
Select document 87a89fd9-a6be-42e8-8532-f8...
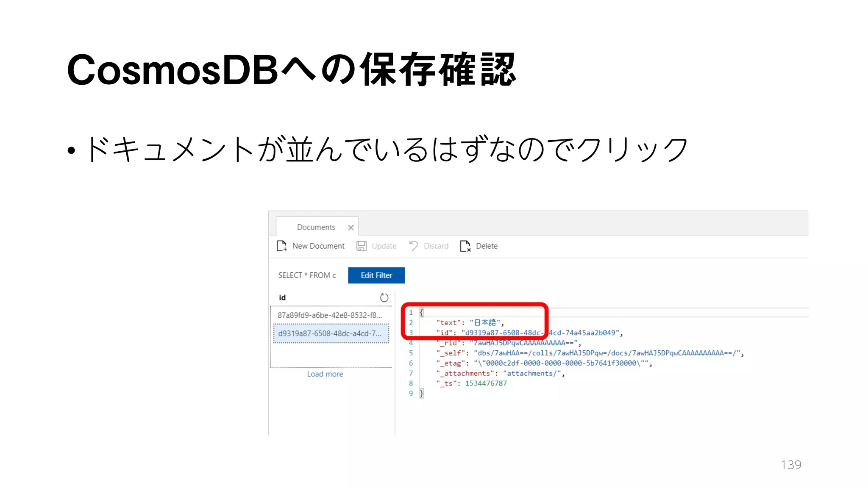pos(330,315)
